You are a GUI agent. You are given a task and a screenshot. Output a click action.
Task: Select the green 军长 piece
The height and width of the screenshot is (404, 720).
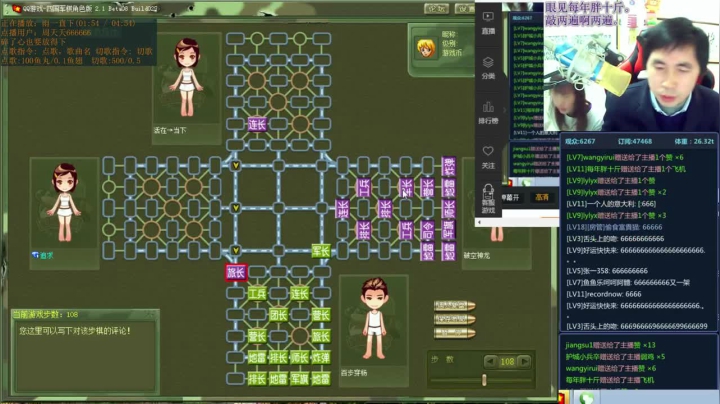321,251
